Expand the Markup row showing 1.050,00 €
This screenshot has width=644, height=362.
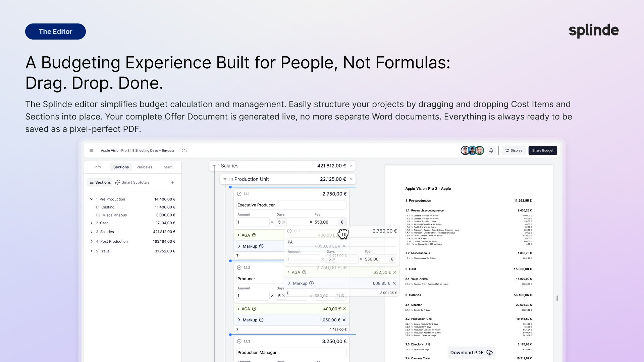(x=239, y=320)
